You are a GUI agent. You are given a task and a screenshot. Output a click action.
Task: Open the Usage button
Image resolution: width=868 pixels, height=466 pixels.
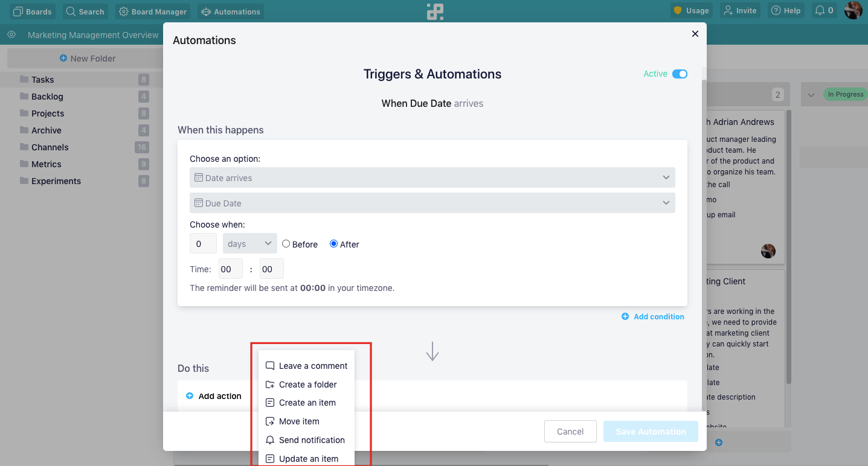[692, 10]
